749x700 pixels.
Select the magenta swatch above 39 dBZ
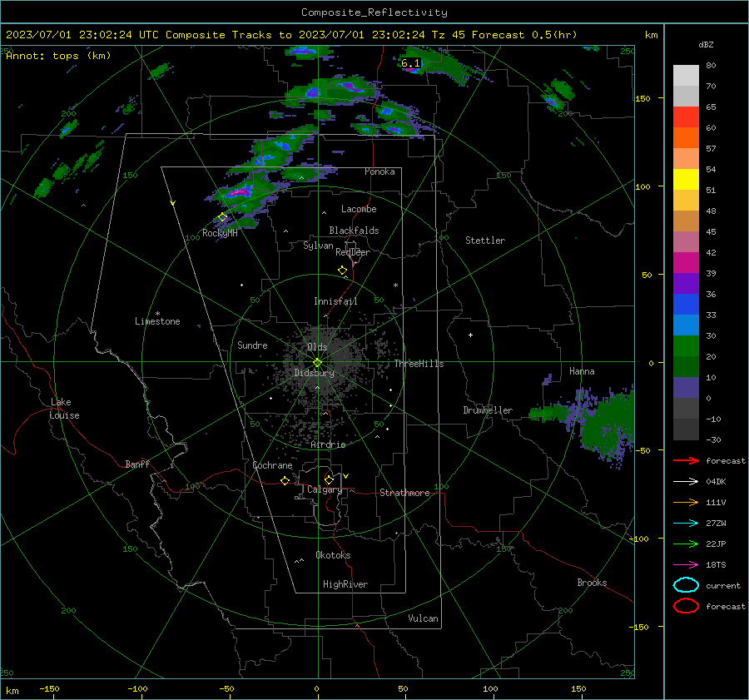[x=686, y=263]
